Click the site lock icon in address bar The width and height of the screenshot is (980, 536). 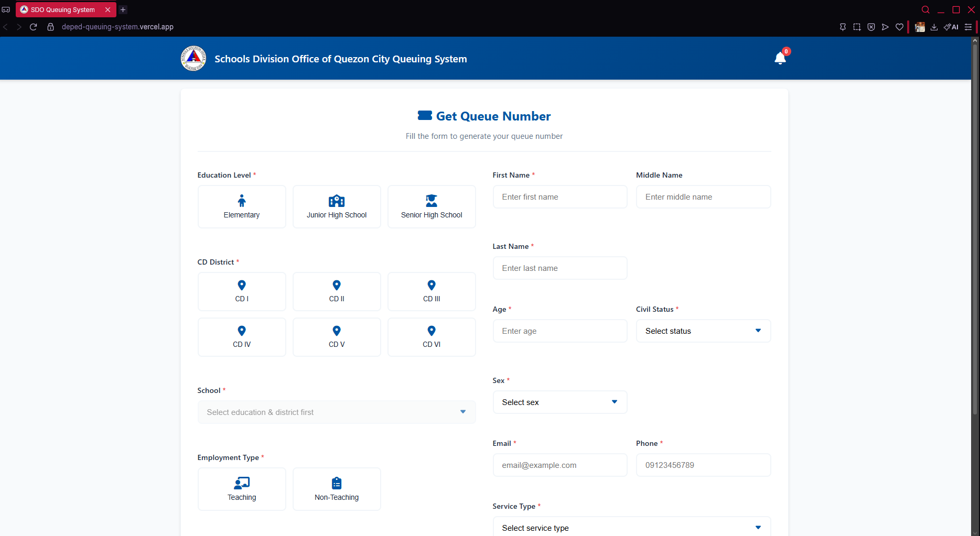[x=51, y=27]
